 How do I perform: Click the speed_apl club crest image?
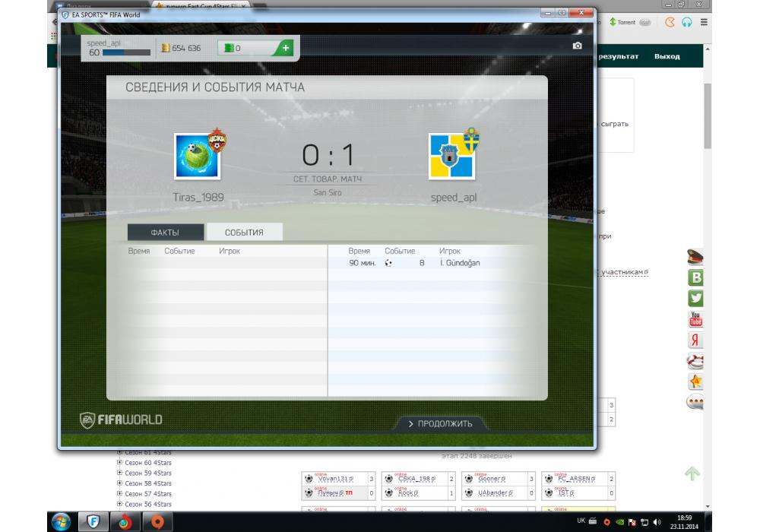click(x=451, y=157)
